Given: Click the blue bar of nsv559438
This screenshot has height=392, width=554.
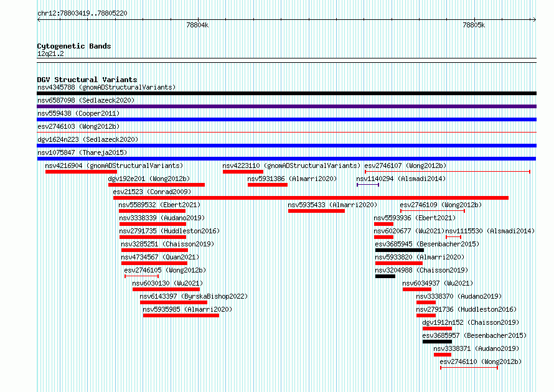Looking at the screenshot, I should point(286,119).
